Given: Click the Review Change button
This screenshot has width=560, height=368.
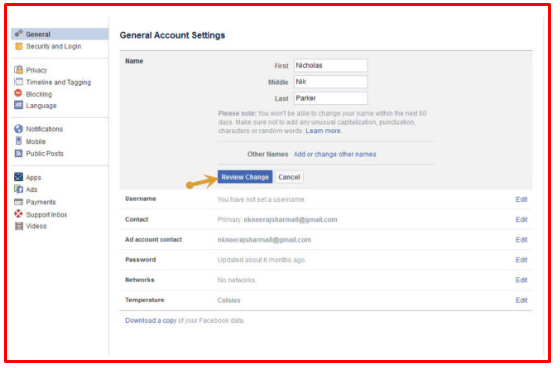Looking at the screenshot, I should [245, 177].
